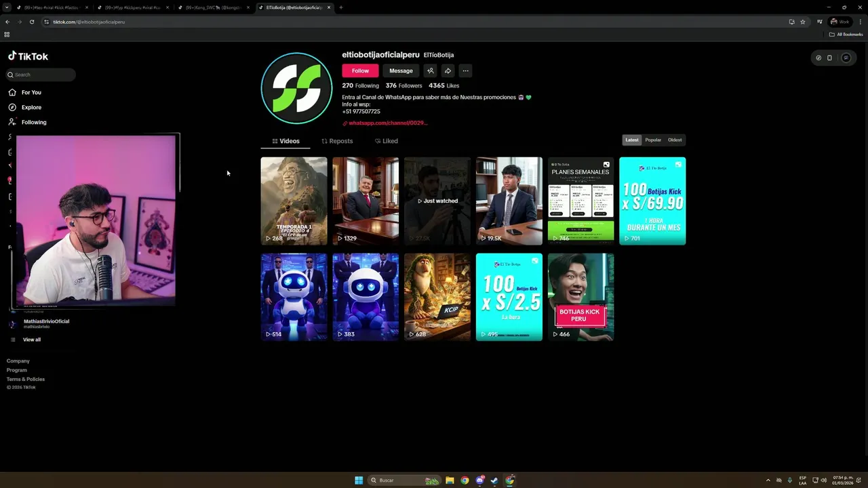Open the Temporada 1 Episodio 4 video
Screen dimensions: 868x488
coord(294,201)
